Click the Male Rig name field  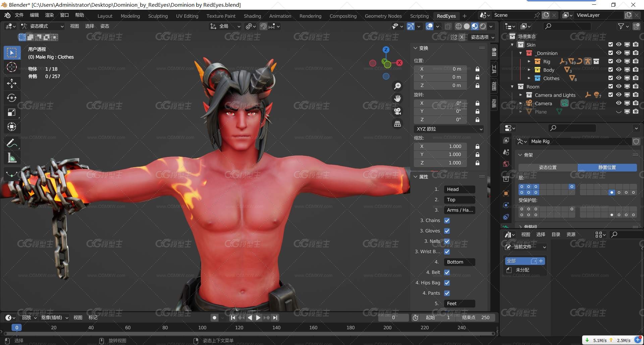(580, 141)
